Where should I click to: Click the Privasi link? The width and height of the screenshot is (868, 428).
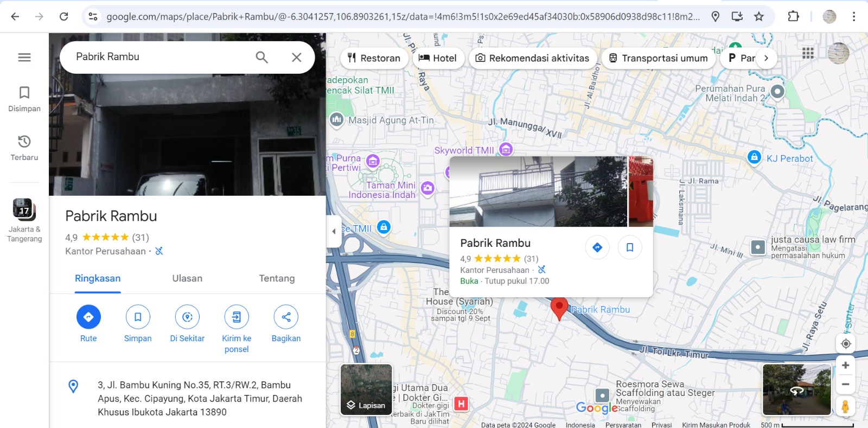click(661, 425)
